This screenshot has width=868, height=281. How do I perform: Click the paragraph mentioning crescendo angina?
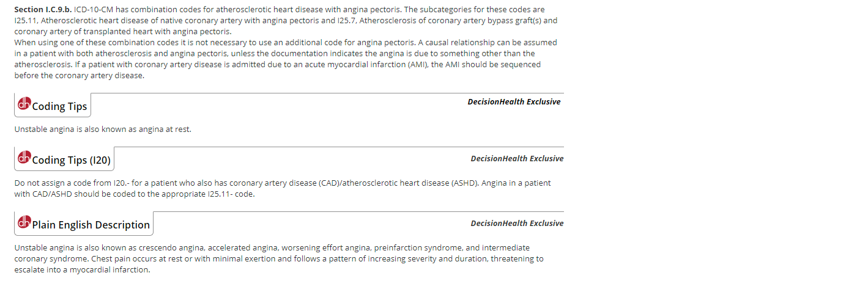279,258
